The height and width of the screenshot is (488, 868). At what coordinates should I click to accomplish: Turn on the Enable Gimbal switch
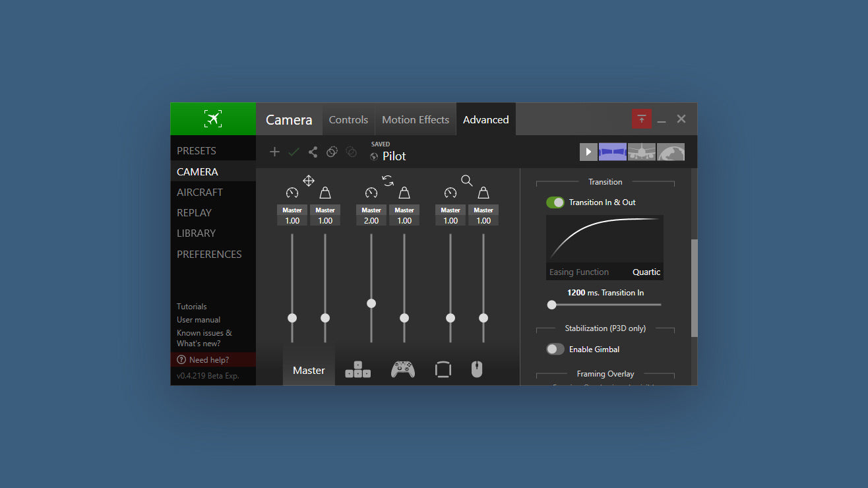tap(555, 350)
